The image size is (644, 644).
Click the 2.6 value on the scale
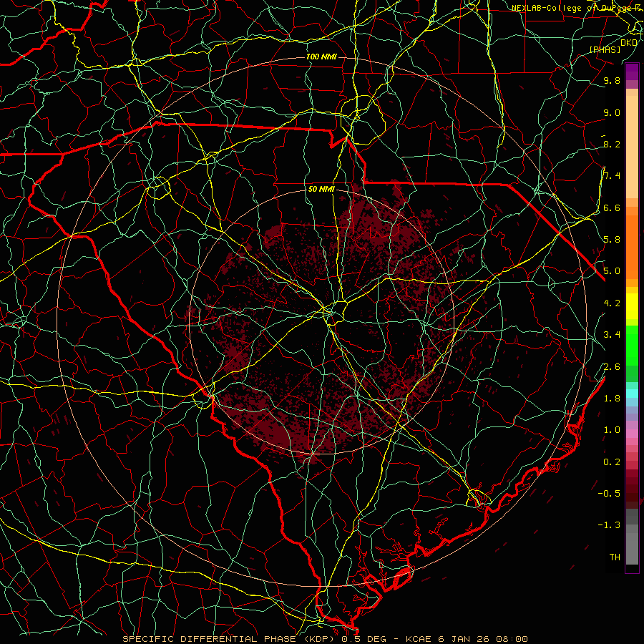[x=612, y=366]
